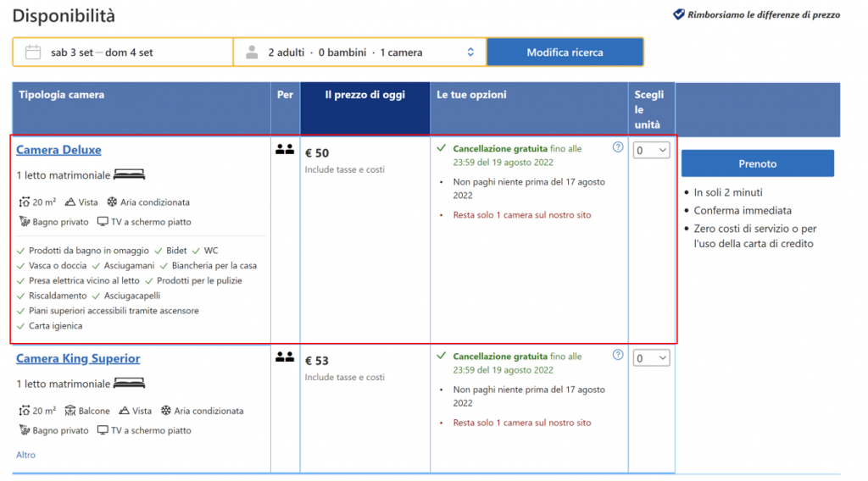The image size is (868, 481).
Task: Click the calendar icon beside the dates
Action: pyautogui.click(x=33, y=53)
